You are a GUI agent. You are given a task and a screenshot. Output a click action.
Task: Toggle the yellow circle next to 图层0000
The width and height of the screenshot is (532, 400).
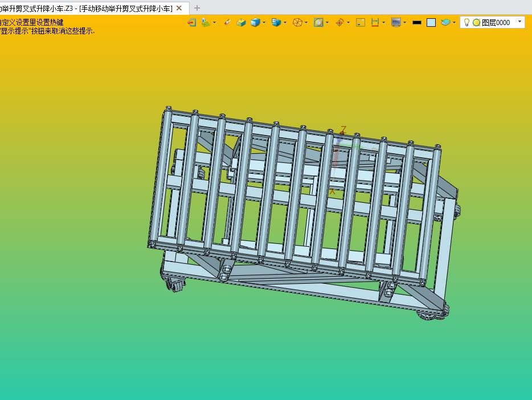click(476, 23)
